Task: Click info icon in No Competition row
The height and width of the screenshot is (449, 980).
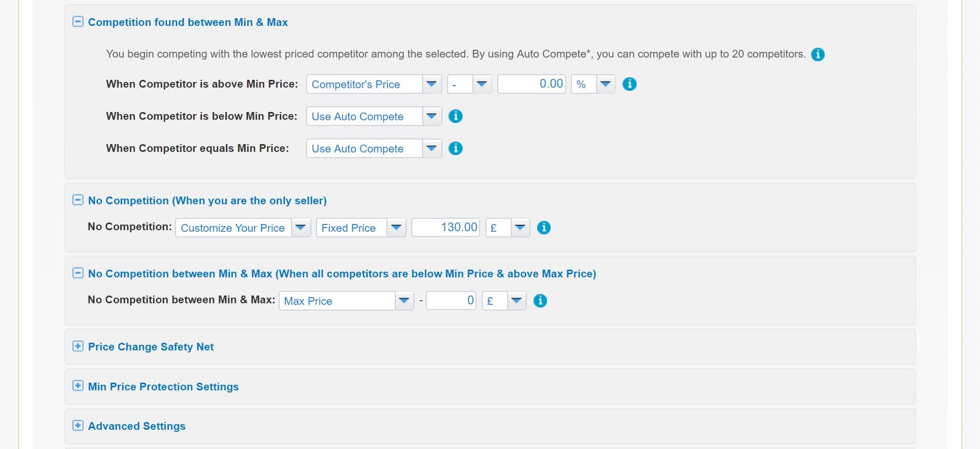Action: point(543,228)
